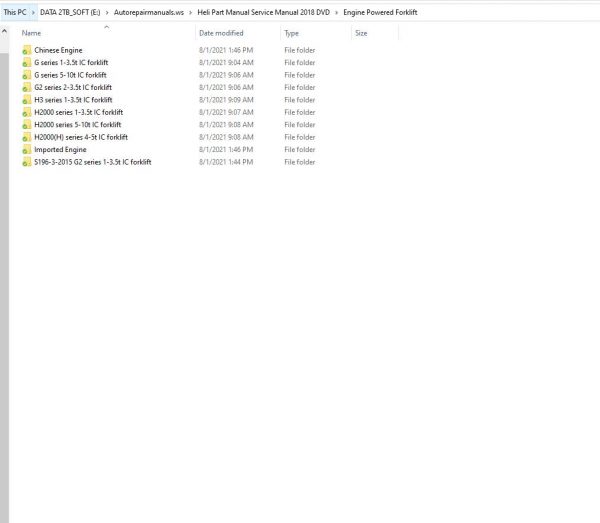Expand breadcrumb chevron after This PC

coord(33,13)
